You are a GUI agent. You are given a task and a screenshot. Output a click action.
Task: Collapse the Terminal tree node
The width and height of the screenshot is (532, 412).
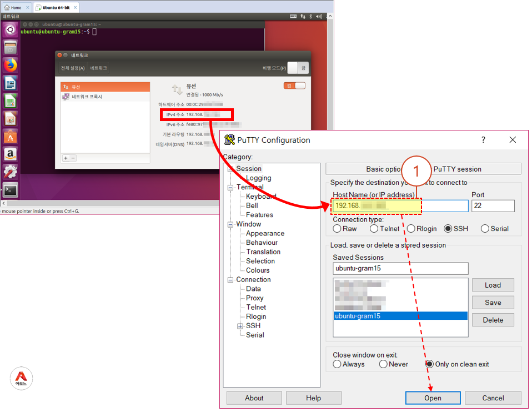coord(230,187)
